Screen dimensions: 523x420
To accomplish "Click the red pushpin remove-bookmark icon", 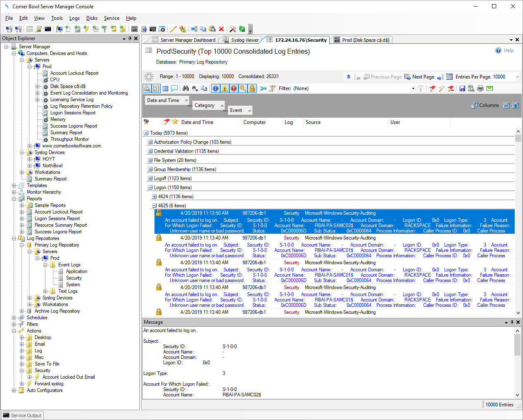I will [451, 88].
